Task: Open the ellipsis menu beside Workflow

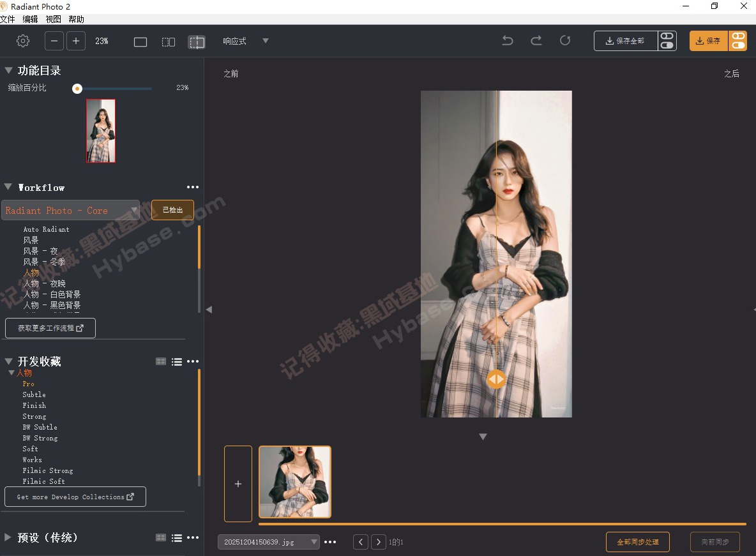Action: click(x=193, y=187)
